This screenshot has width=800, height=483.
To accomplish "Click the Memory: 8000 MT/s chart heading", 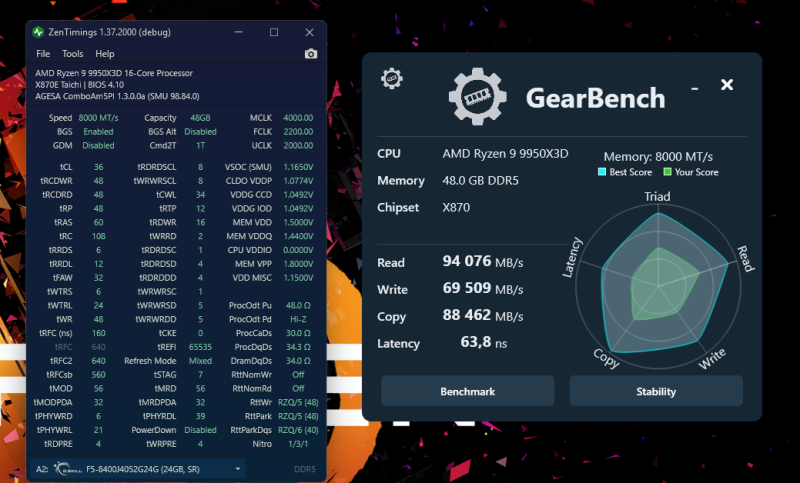I will tap(658, 157).
